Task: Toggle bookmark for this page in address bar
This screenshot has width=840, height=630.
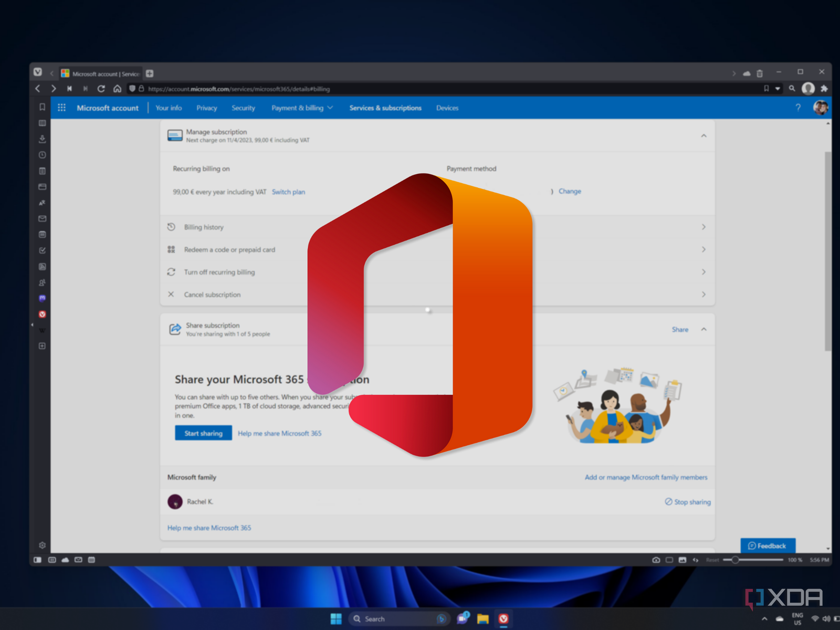Action: click(x=766, y=89)
